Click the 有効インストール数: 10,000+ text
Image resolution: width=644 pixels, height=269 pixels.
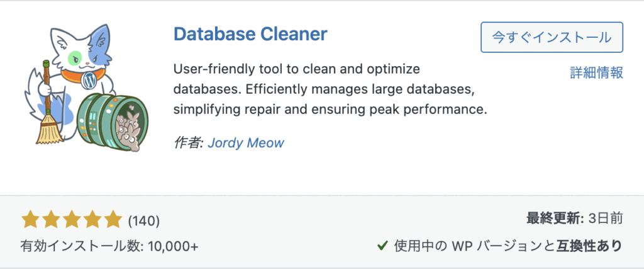point(110,246)
